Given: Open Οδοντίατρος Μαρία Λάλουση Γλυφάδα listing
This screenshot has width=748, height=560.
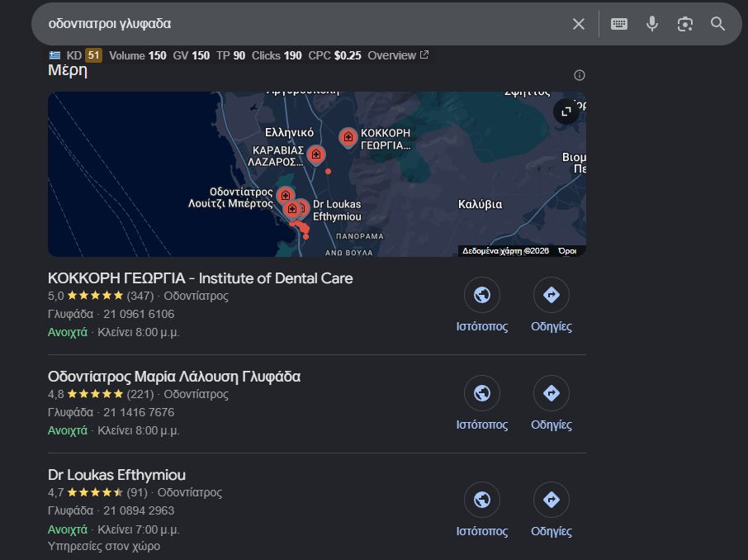Looking at the screenshot, I should point(174,377).
